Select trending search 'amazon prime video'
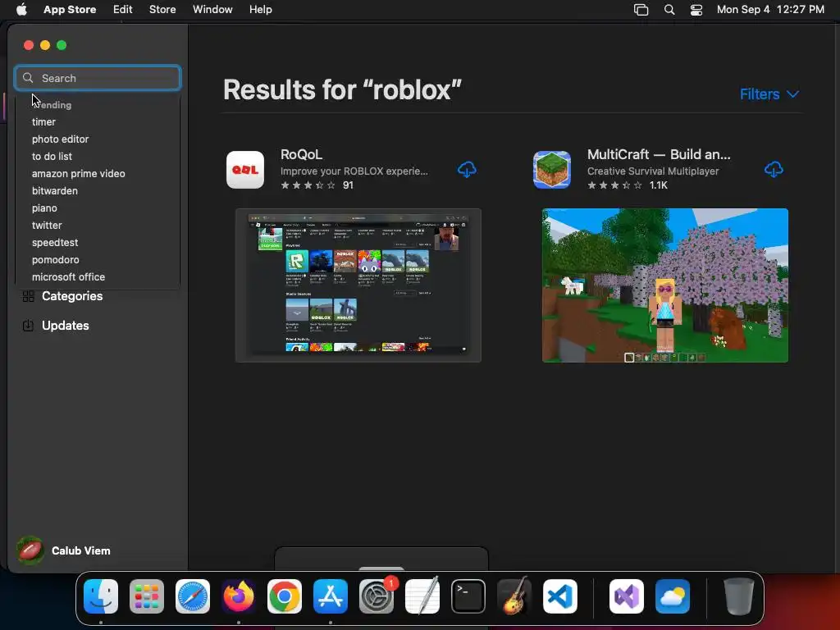Viewport: 840px width, 630px height. point(78,173)
